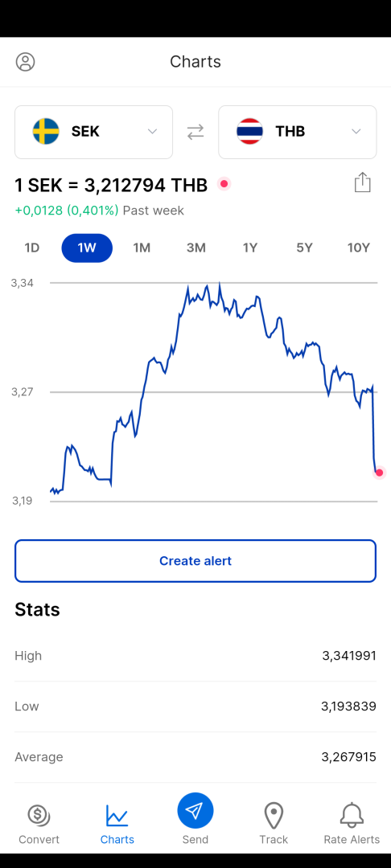Switch to the 3M range tab
The height and width of the screenshot is (868, 391).
point(196,248)
